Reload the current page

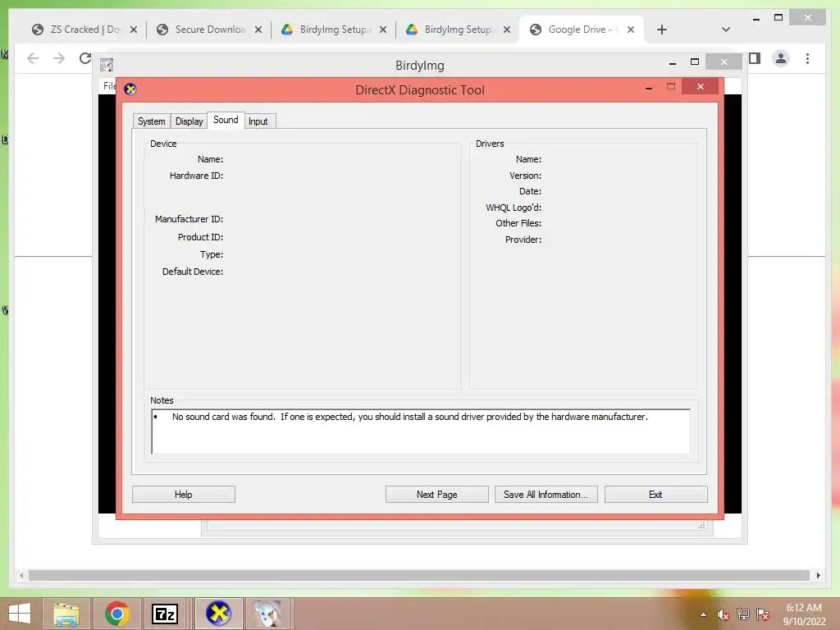(84, 58)
